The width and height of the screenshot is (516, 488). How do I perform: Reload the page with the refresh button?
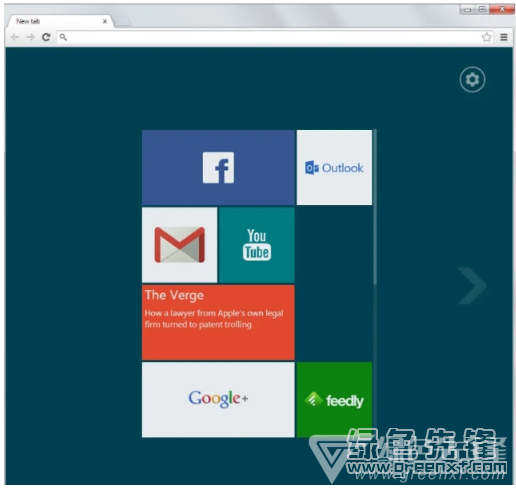(x=46, y=37)
